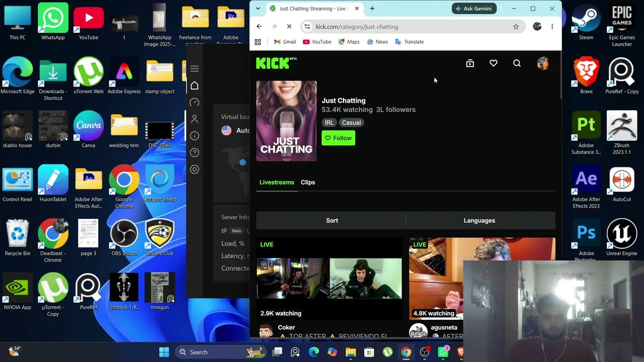Viewport: 644px width, 362px height.
Task: Open the Gmail bookmark
Action: [x=285, y=42]
